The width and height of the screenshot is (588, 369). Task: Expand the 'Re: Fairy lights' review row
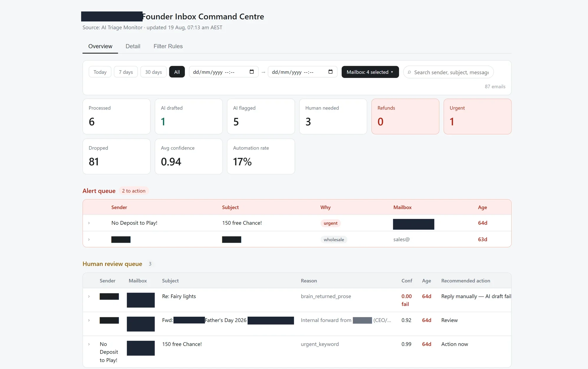pos(89,296)
